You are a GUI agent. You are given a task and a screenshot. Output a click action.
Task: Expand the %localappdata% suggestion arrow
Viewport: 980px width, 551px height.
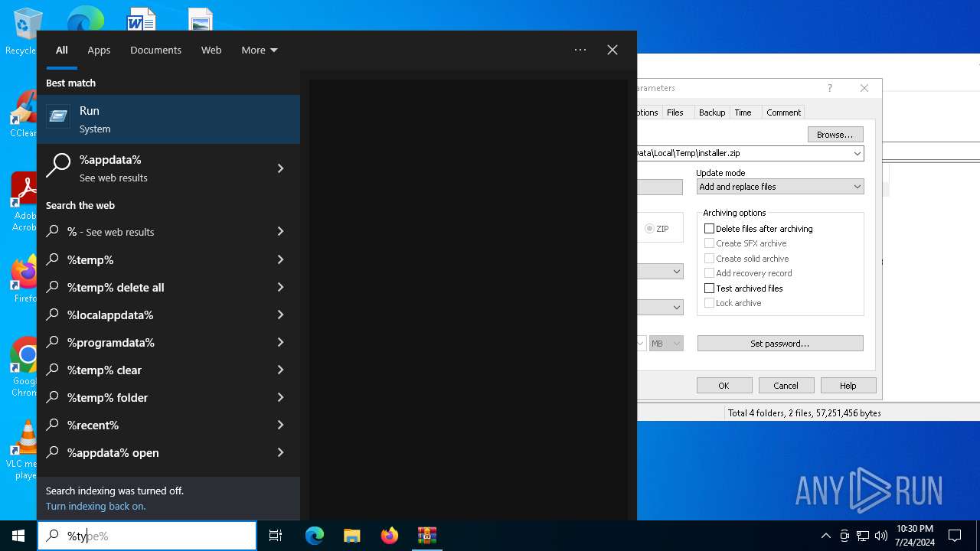pos(280,315)
